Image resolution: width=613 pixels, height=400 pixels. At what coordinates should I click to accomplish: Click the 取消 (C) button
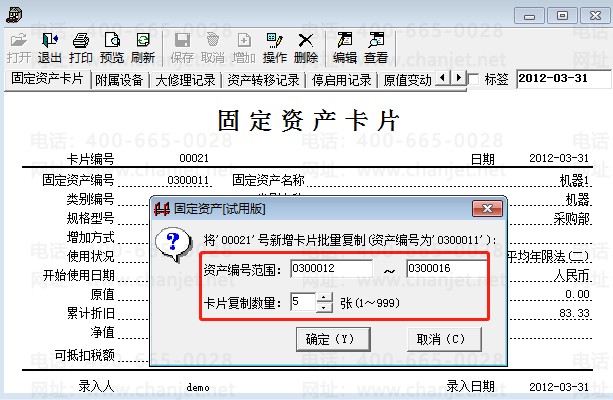pos(444,339)
